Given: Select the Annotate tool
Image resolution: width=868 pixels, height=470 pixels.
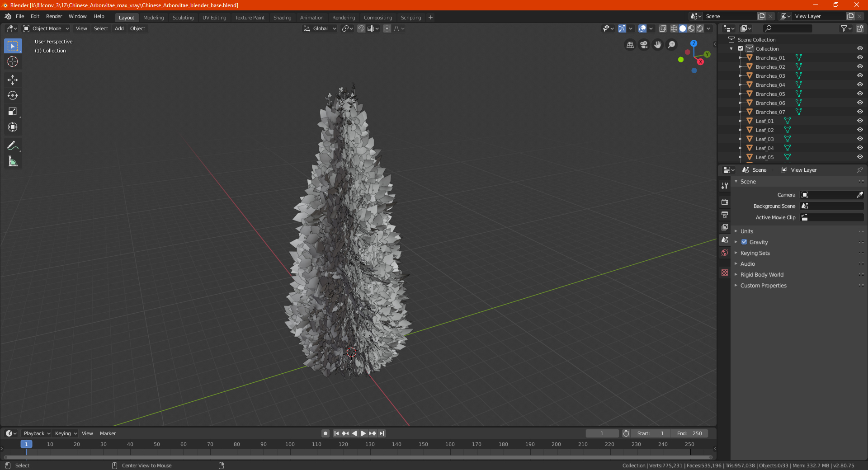Looking at the screenshot, I should tap(13, 146).
